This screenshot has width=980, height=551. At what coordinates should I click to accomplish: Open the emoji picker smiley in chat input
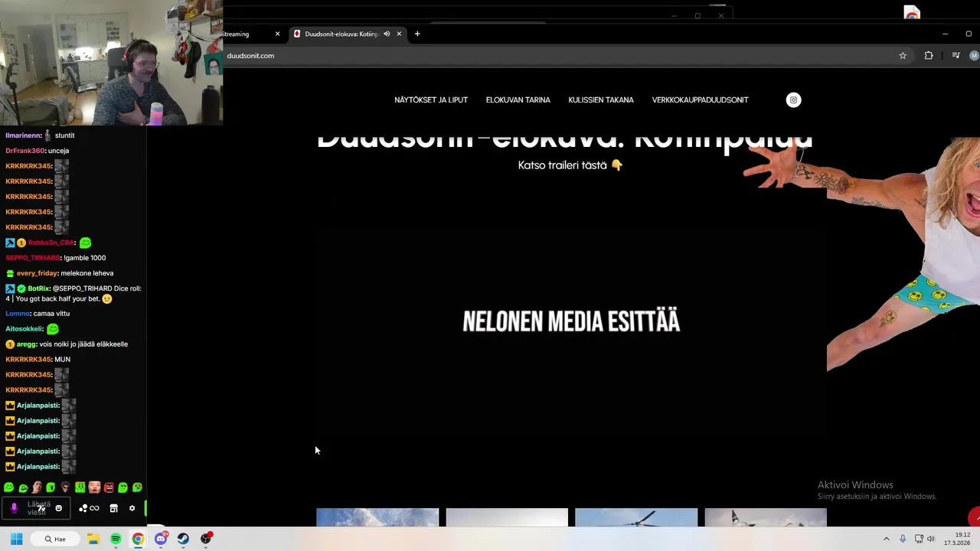pos(58,508)
